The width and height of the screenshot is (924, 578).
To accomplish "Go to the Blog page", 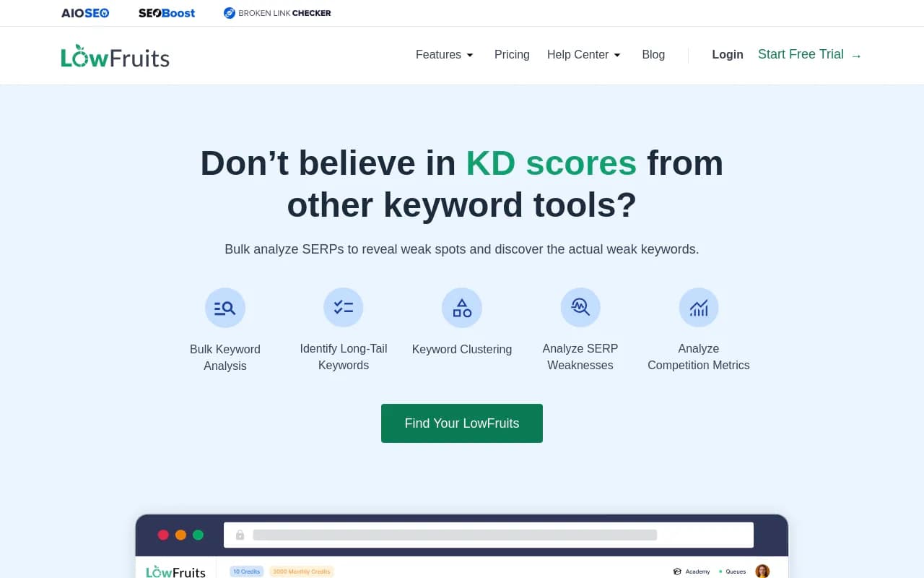I will 653,54.
